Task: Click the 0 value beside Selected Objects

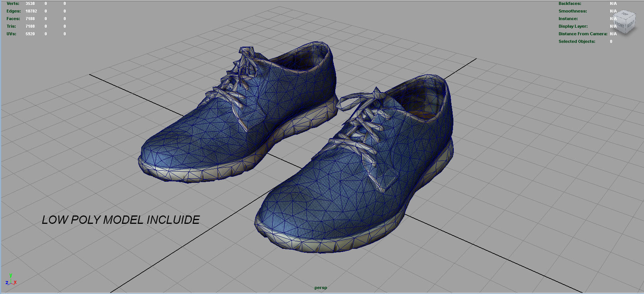Action: pyautogui.click(x=611, y=41)
